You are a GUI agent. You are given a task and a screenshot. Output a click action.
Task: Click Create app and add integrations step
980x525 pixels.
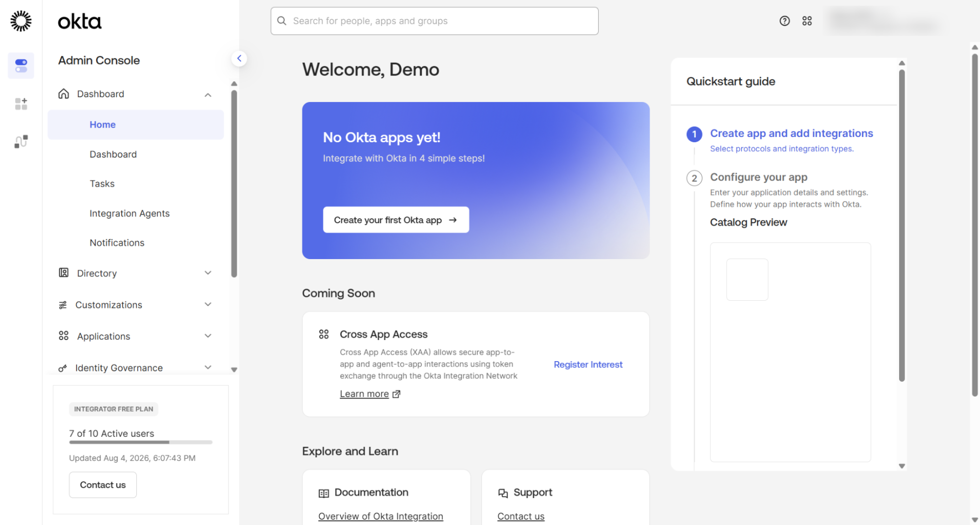[x=791, y=133]
